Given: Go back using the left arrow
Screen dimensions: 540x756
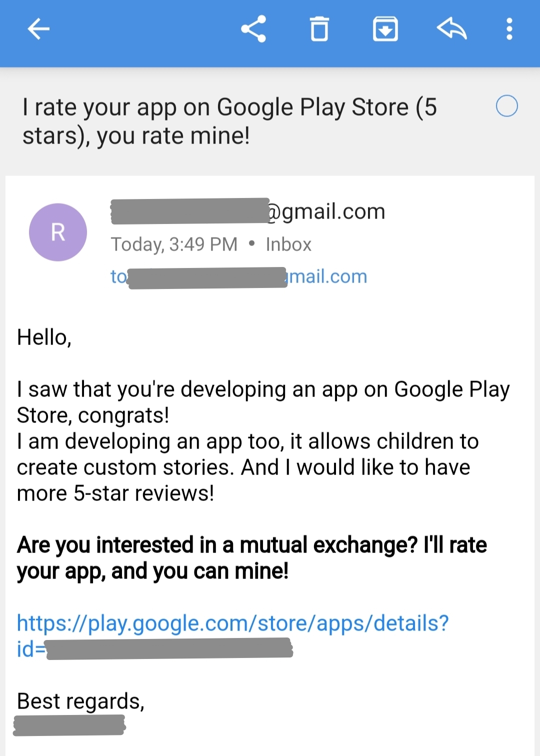Looking at the screenshot, I should click(38, 29).
